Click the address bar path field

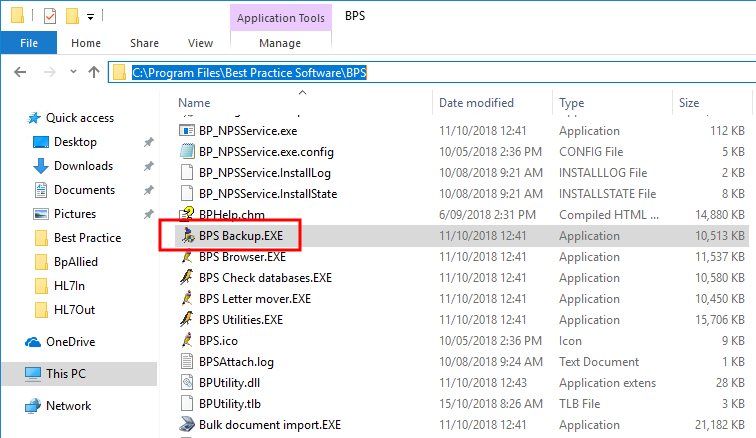click(x=432, y=72)
